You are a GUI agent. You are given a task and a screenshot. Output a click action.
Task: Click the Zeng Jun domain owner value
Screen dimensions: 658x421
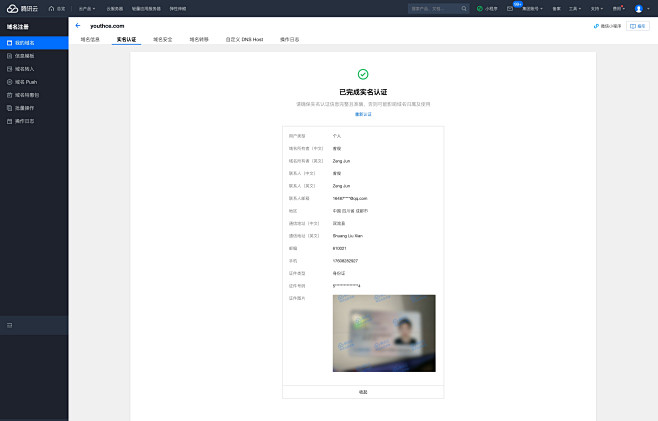click(x=341, y=161)
